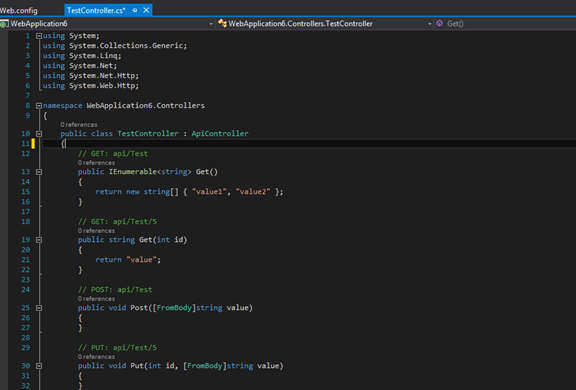Viewport: 576px width, 390px height.
Task: Switch to the Web.config tab
Action: click(19, 10)
